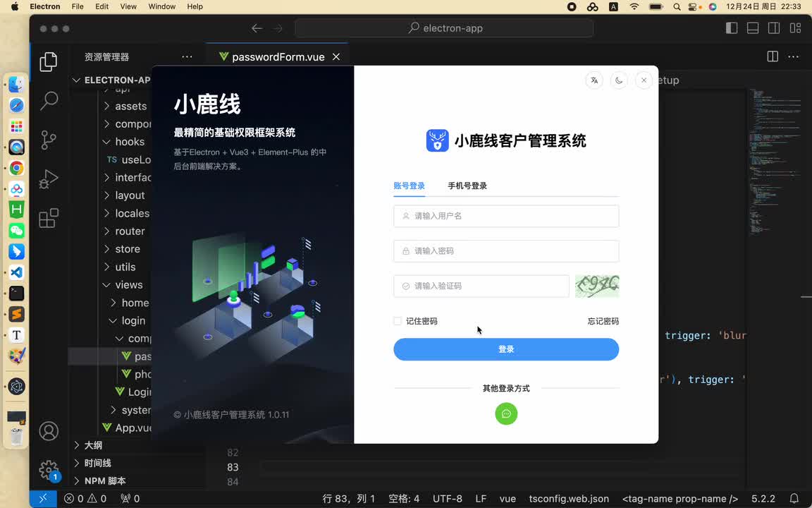The width and height of the screenshot is (812, 508).
Task: Click the password input field
Action: click(506, 251)
